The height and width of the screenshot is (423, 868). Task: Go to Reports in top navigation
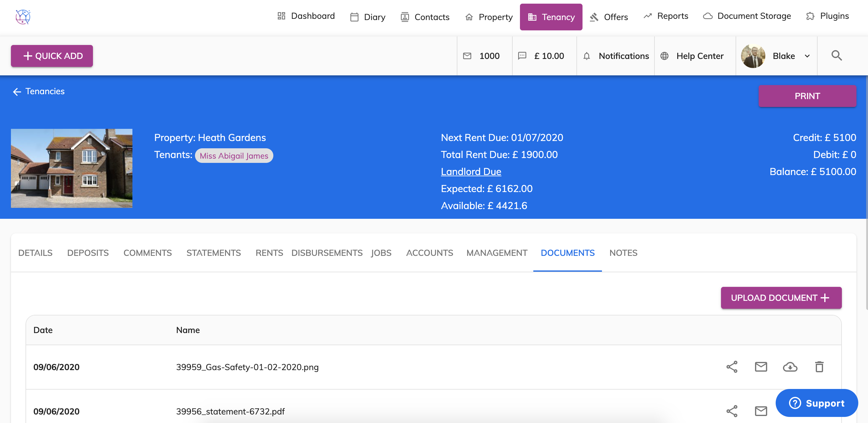[665, 16]
